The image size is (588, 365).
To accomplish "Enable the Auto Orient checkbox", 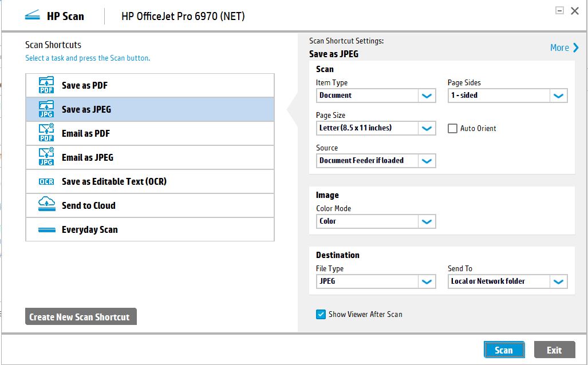I will pyautogui.click(x=452, y=128).
